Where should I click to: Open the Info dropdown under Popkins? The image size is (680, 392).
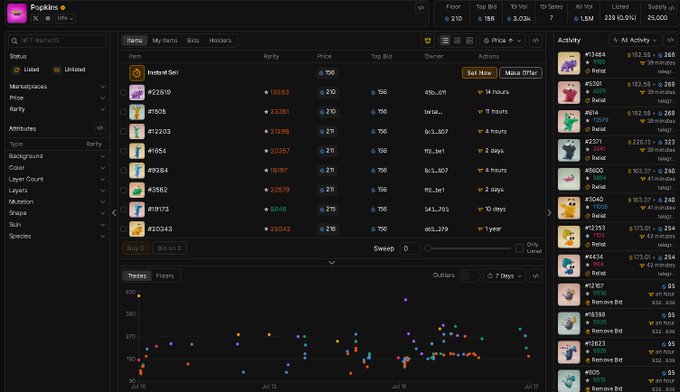click(x=65, y=18)
